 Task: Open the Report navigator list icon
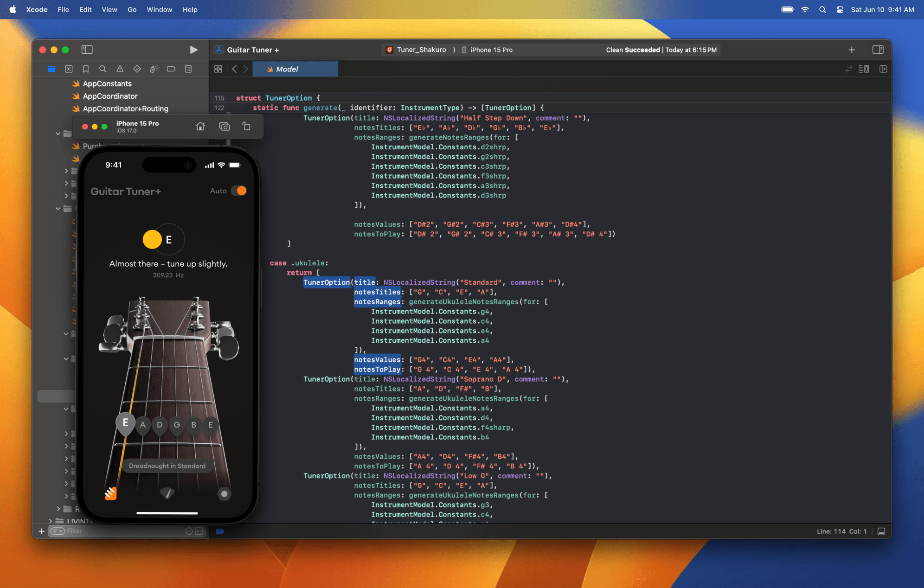[x=188, y=69]
